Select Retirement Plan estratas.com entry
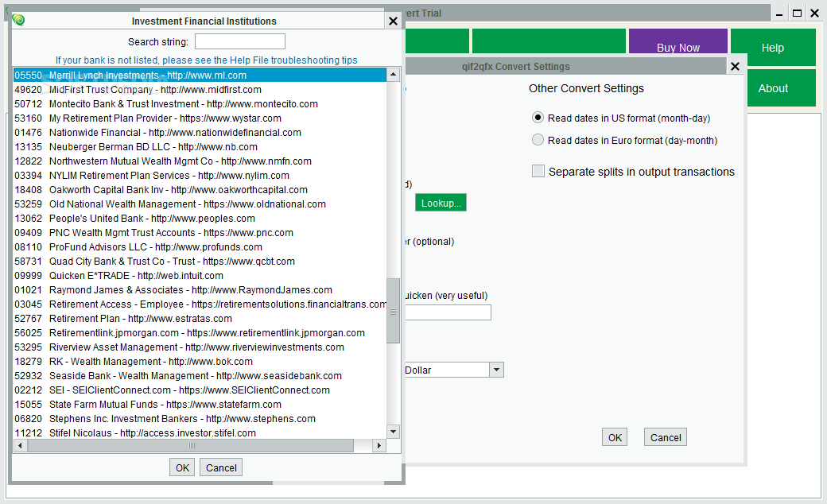The image size is (827, 504). pyautogui.click(x=200, y=319)
